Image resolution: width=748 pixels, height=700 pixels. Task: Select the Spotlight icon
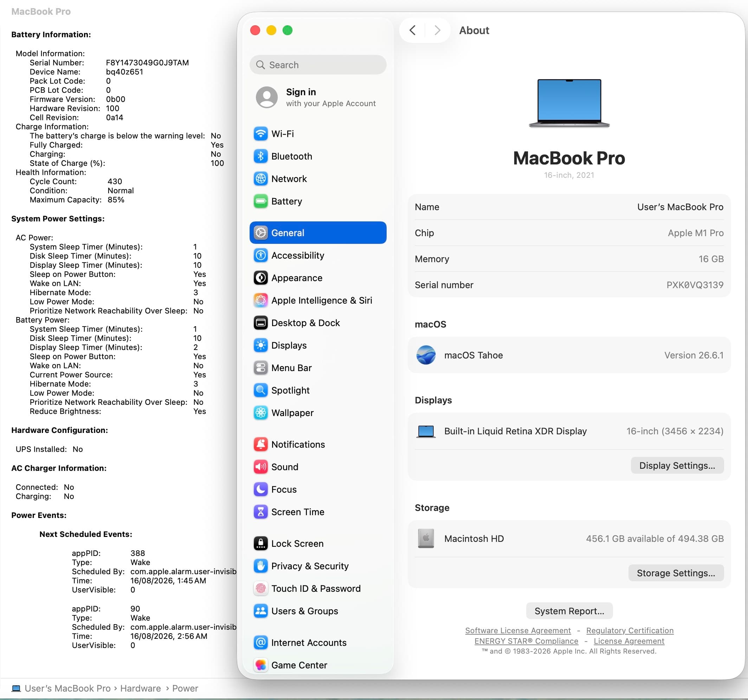(260, 390)
